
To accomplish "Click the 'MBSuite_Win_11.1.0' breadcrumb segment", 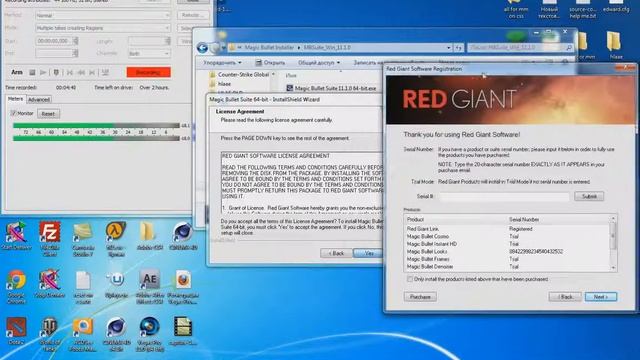I will coord(327,48).
